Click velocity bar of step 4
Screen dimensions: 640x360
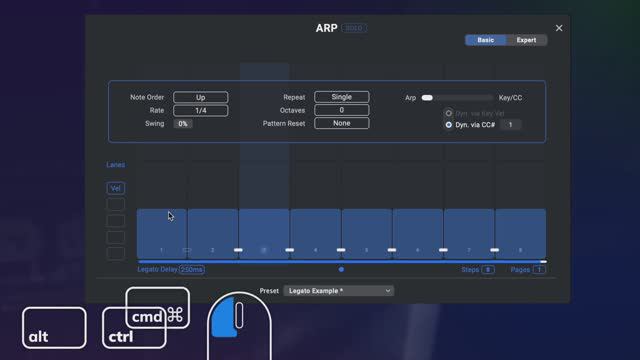pos(316,233)
